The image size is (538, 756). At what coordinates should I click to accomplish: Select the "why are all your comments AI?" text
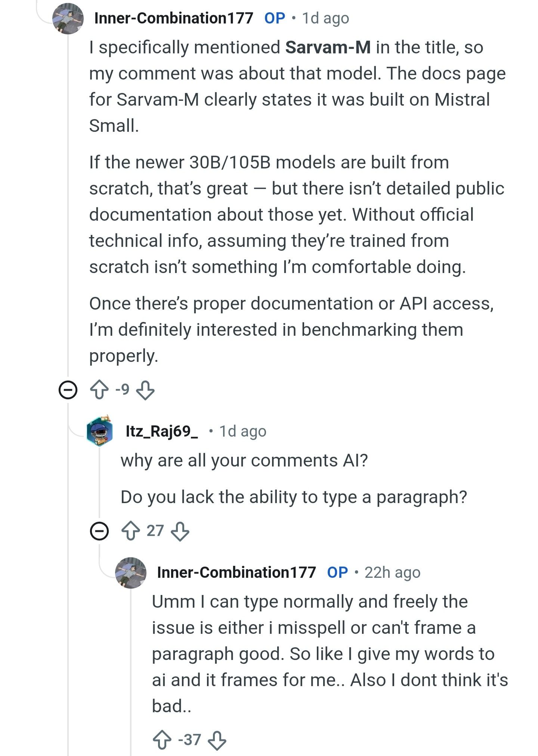pos(244,461)
